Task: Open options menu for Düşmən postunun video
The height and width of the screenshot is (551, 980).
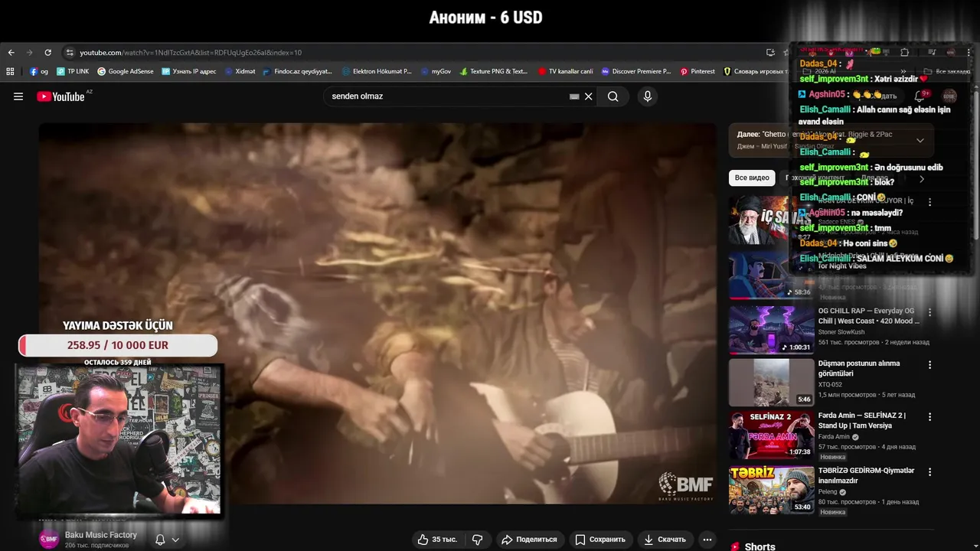Action: pos(930,365)
